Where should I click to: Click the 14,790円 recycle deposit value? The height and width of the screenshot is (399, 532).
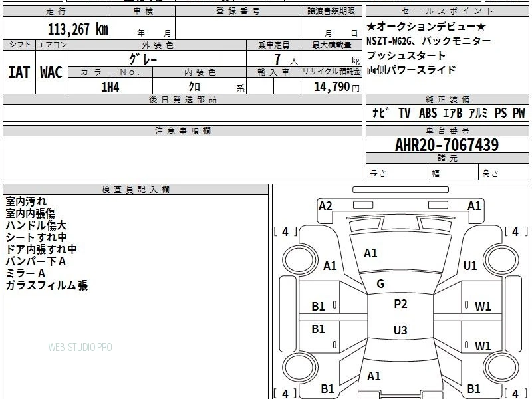[x=336, y=87]
